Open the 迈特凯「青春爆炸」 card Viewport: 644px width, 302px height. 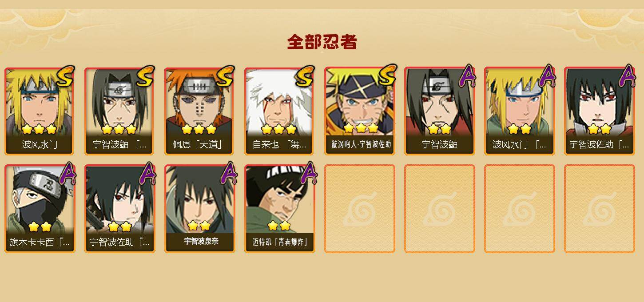[x=279, y=209]
